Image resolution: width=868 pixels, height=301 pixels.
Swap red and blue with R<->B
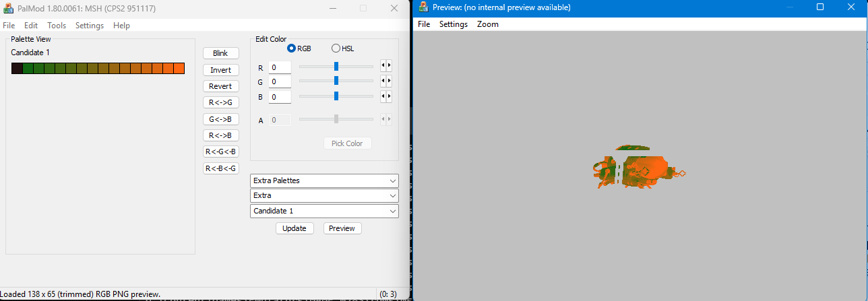pyautogui.click(x=221, y=135)
